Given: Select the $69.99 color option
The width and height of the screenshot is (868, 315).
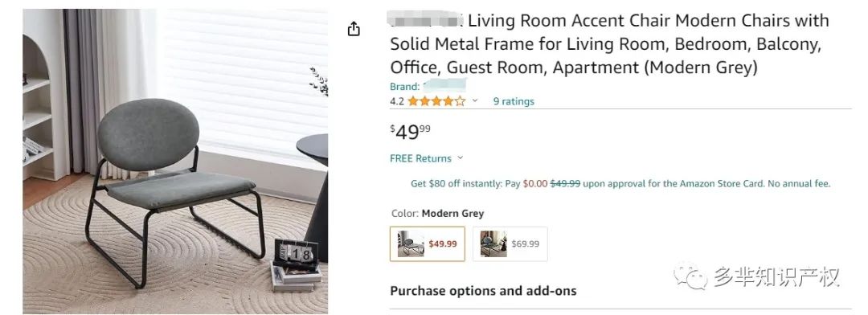Looking at the screenshot, I should pyautogui.click(x=510, y=243).
